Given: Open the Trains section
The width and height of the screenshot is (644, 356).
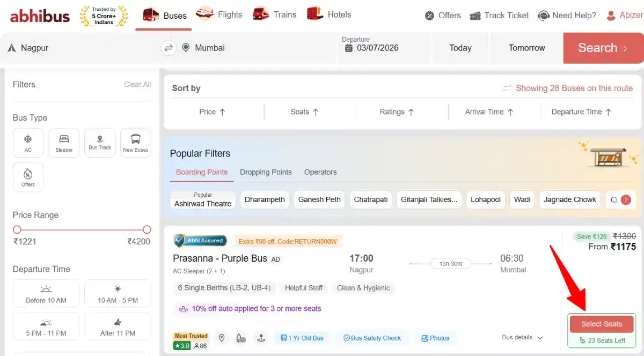Looking at the screenshot, I should tap(274, 14).
